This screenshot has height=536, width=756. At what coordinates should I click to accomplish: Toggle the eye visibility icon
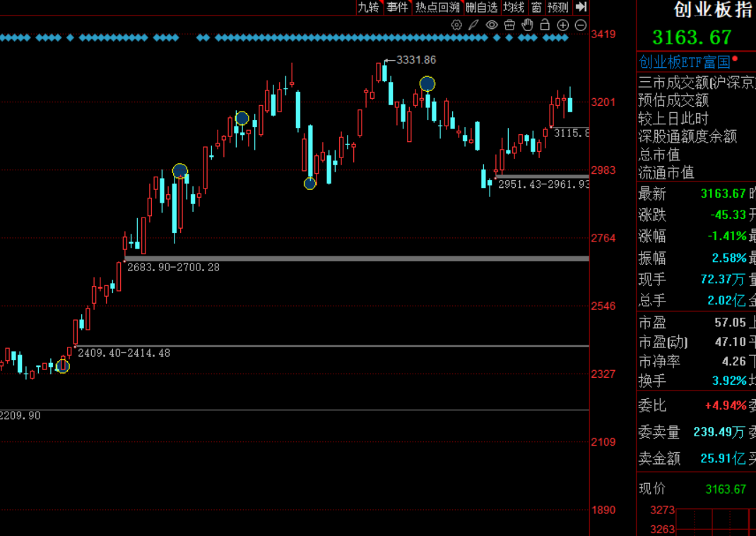492,25
